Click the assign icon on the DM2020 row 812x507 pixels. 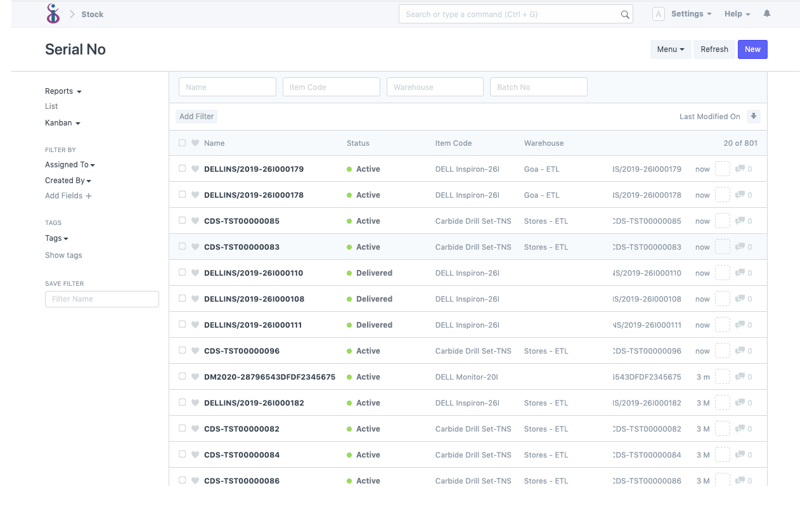tap(722, 376)
